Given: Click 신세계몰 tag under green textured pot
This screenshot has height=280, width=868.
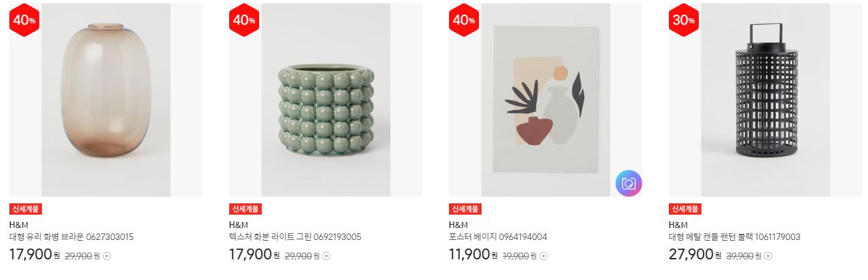Looking at the screenshot, I should (246, 209).
